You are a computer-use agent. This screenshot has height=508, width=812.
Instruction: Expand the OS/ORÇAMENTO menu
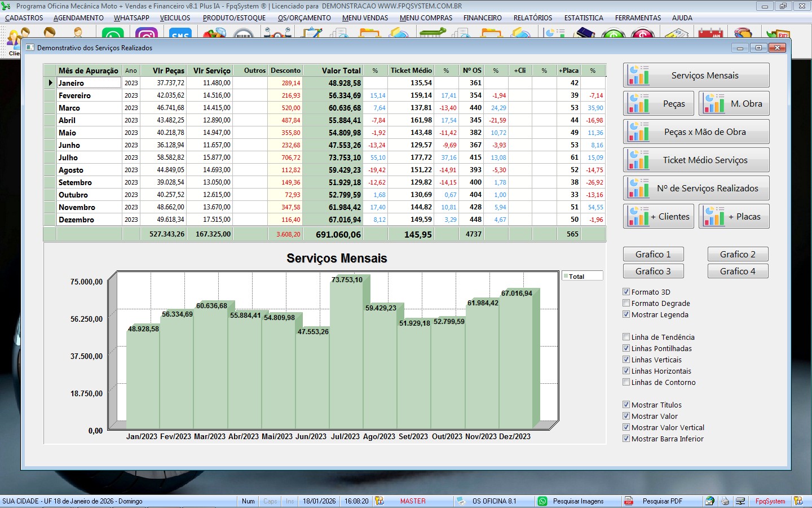pos(304,18)
